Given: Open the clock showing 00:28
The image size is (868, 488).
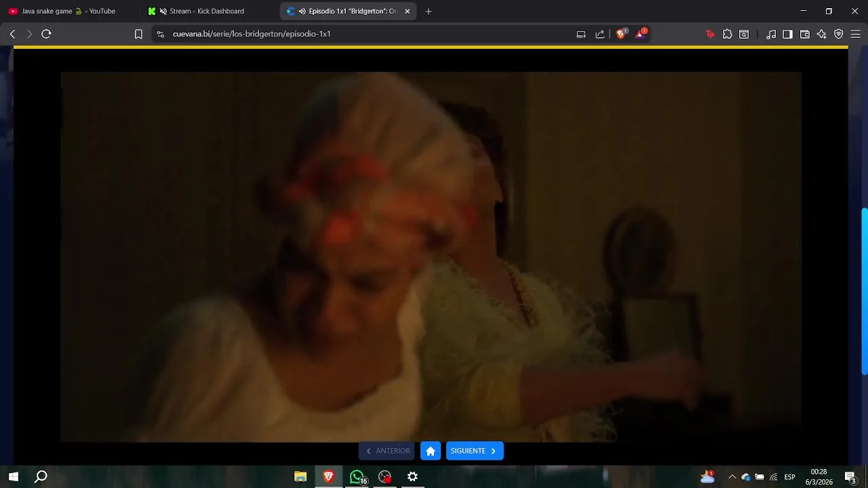Looking at the screenshot, I should coord(818,476).
